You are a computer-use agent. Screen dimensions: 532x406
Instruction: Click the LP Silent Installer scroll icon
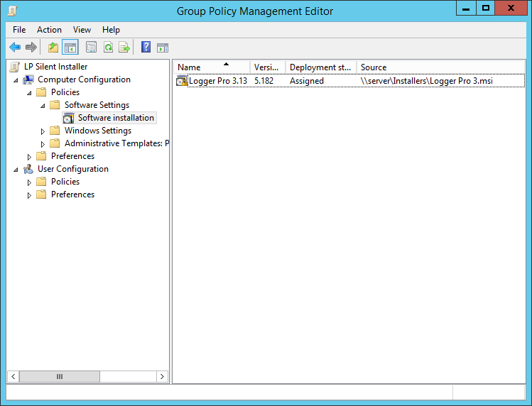coord(15,67)
